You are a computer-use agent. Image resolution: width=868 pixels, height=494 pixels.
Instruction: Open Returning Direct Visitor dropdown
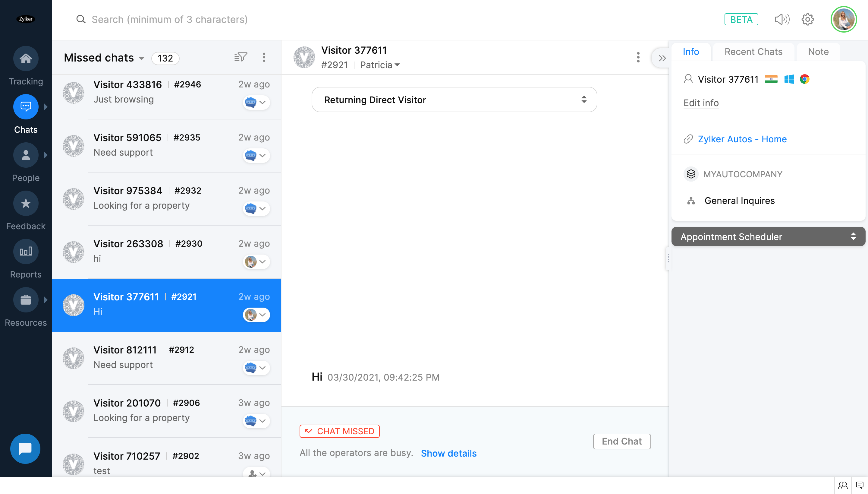(454, 100)
